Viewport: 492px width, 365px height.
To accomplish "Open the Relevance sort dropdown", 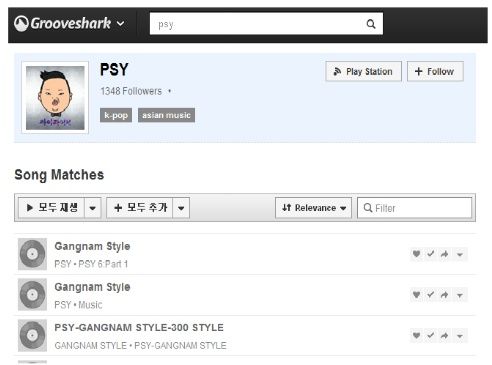I will tap(313, 208).
